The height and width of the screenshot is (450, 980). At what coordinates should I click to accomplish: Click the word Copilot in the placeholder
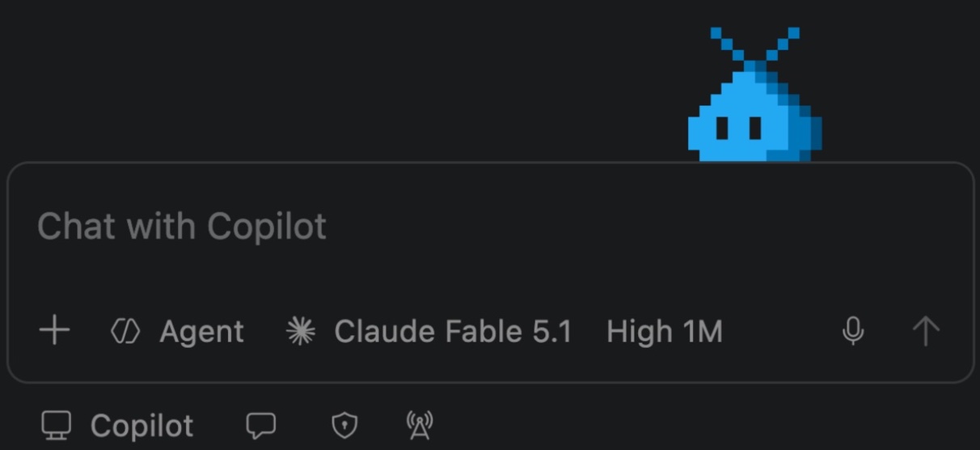click(x=267, y=227)
